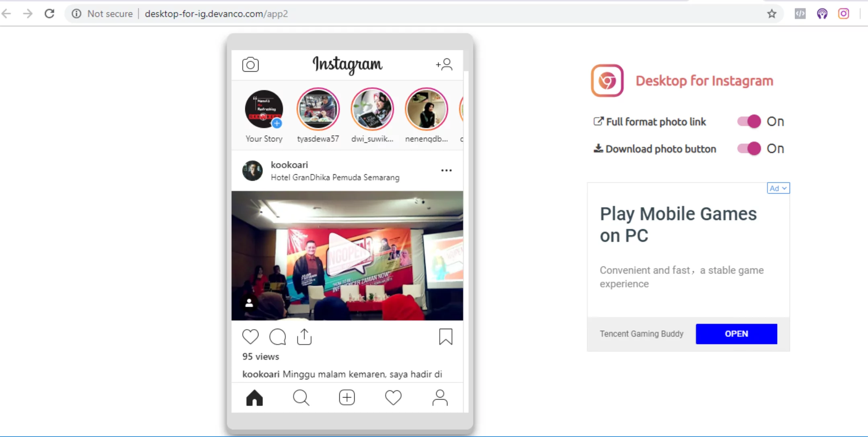Like the post with heart icon
This screenshot has height=437, width=868.
click(250, 337)
